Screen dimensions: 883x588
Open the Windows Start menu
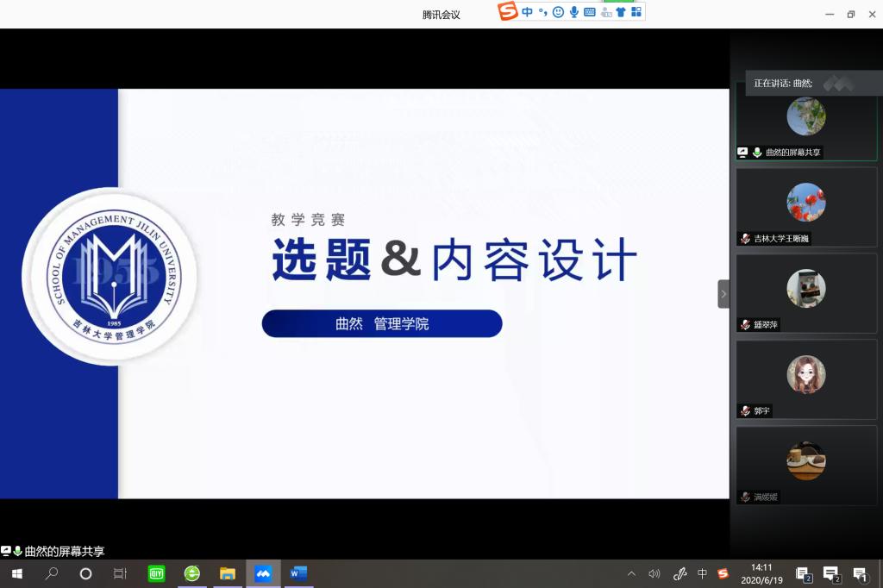16,573
